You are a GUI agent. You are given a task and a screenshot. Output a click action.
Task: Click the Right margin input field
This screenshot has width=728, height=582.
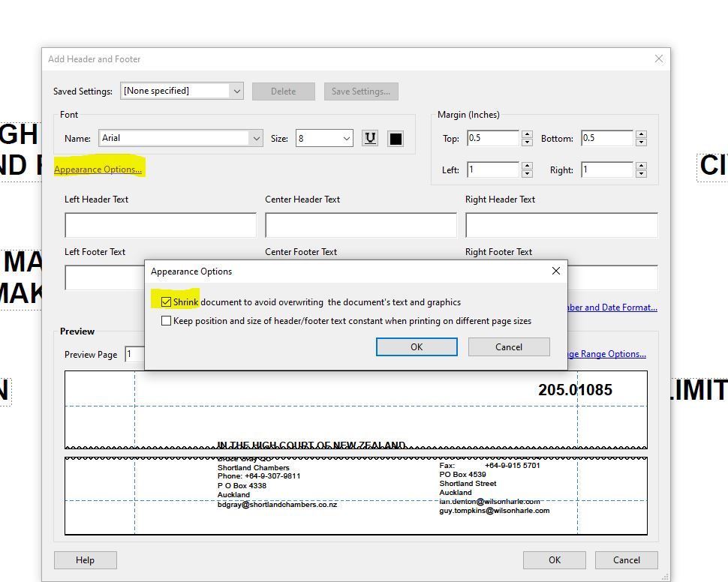[x=607, y=169]
